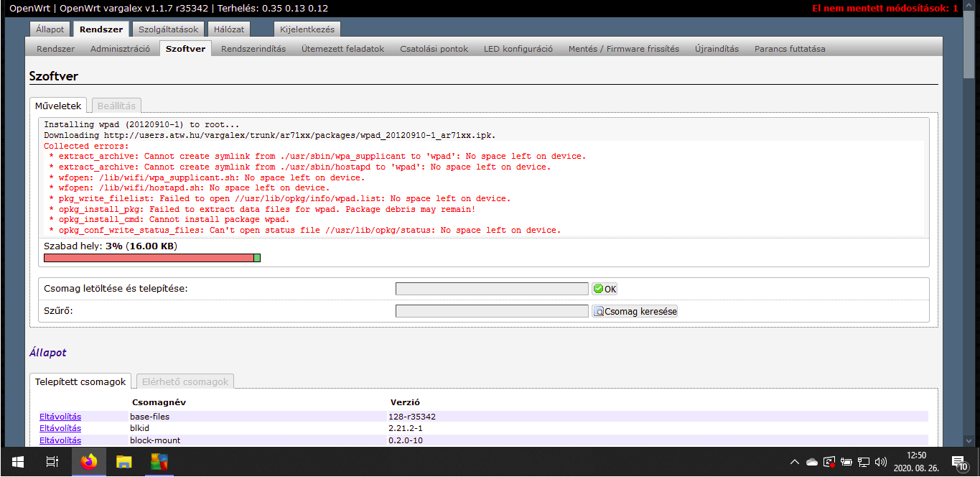Click unsaved changes notice El nem mentett módosítások
Image resolution: width=980 pixels, height=477 pixels.
[x=885, y=9]
